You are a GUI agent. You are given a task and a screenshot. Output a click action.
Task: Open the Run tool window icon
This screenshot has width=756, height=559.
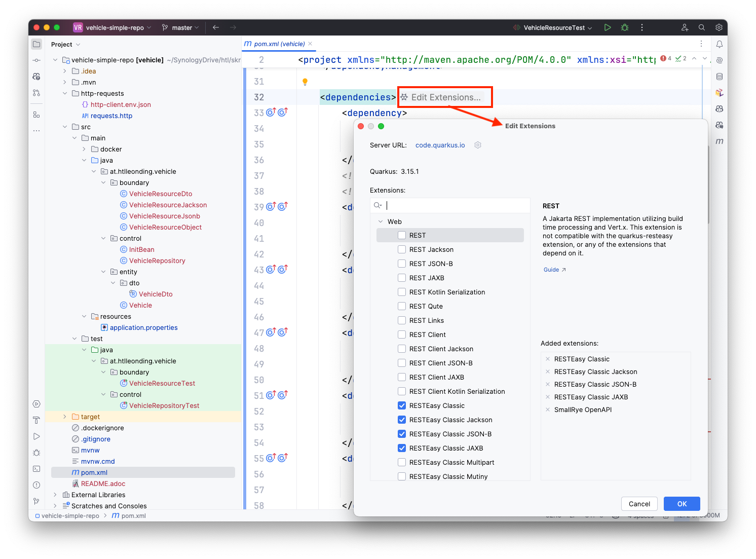[x=36, y=436]
